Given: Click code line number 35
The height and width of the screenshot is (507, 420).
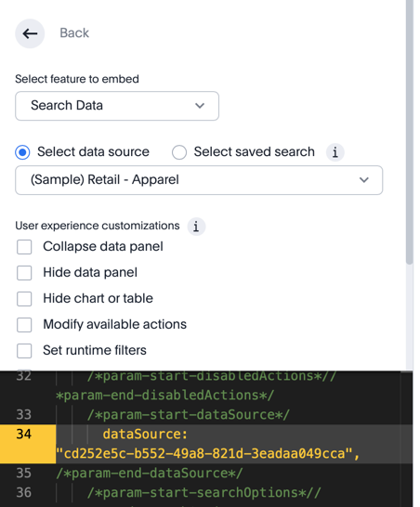Looking at the screenshot, I should click(24, 473).
